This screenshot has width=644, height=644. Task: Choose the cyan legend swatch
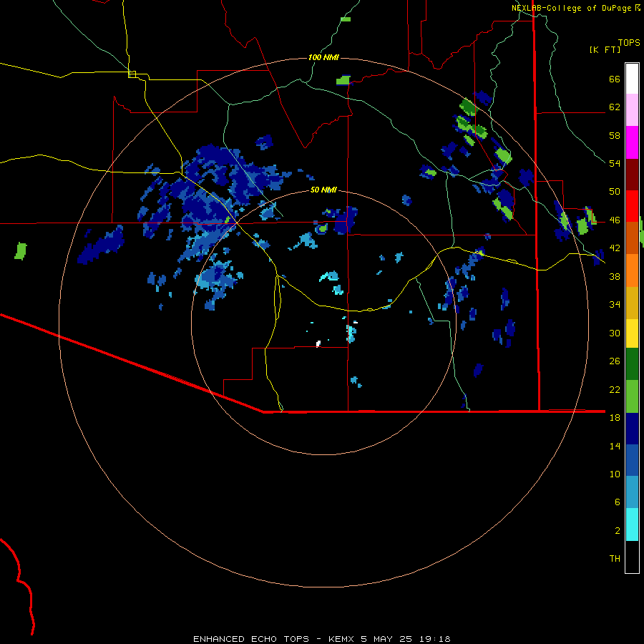[x=632, y=525]
